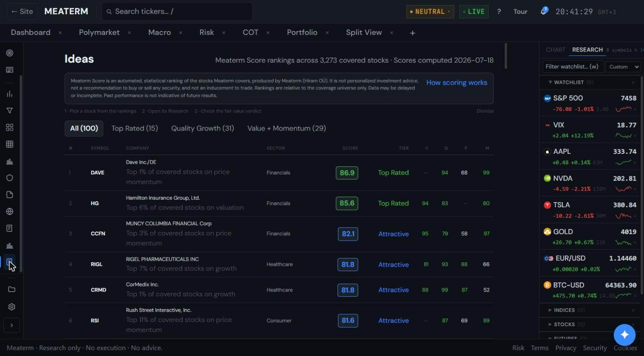Open the shield icon in sidebar
This screenshot has width=644, height=356.
[9, 178]
